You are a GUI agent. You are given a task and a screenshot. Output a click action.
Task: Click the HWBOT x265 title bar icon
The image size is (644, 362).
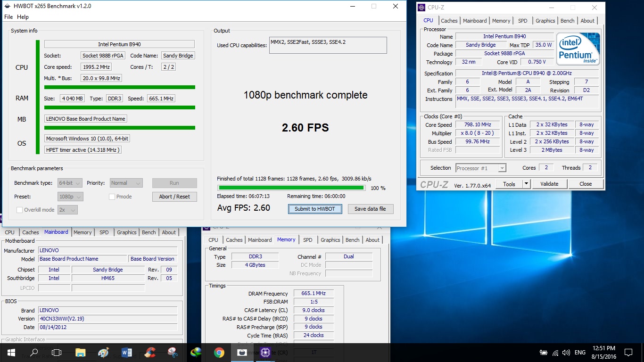click(8, 6)
